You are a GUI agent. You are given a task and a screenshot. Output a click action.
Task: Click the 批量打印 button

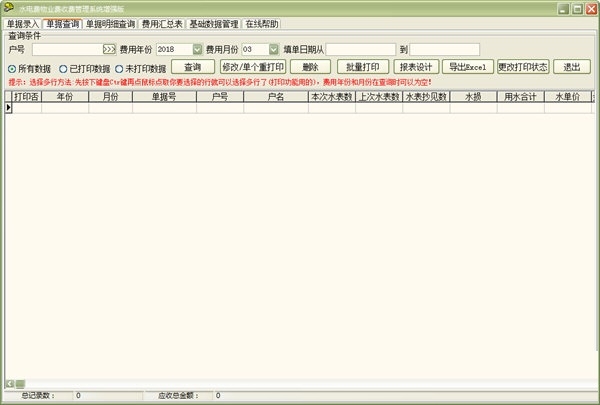coord(363,67)
